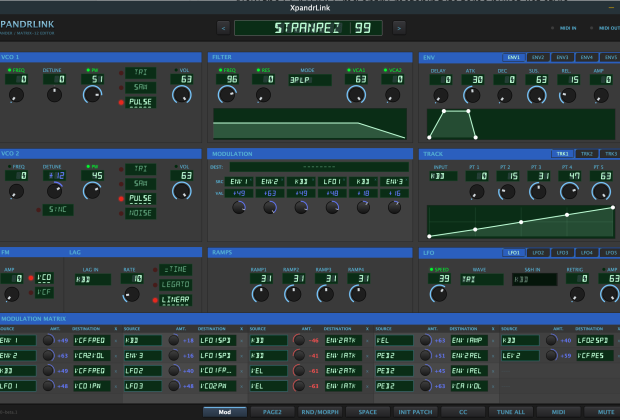Click the envelope REL value field showing 15
This screenshot has width=620, height=420.
point(568,80)
